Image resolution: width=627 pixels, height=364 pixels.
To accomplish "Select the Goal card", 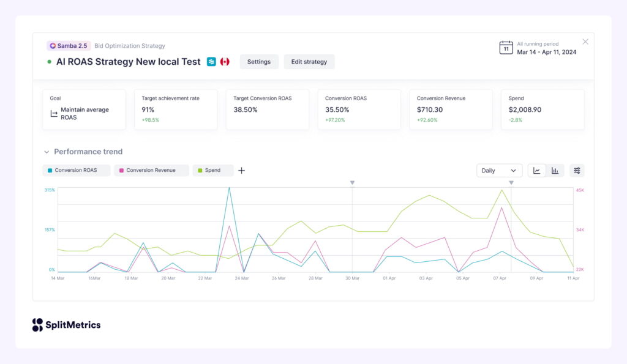I will [84, 110].
